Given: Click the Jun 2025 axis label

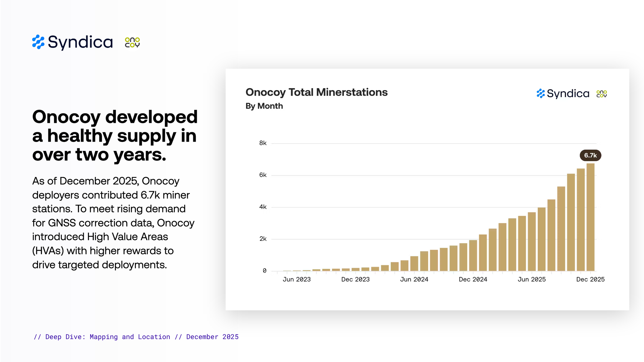Looking at the screenshot, I should click(532, 279).
